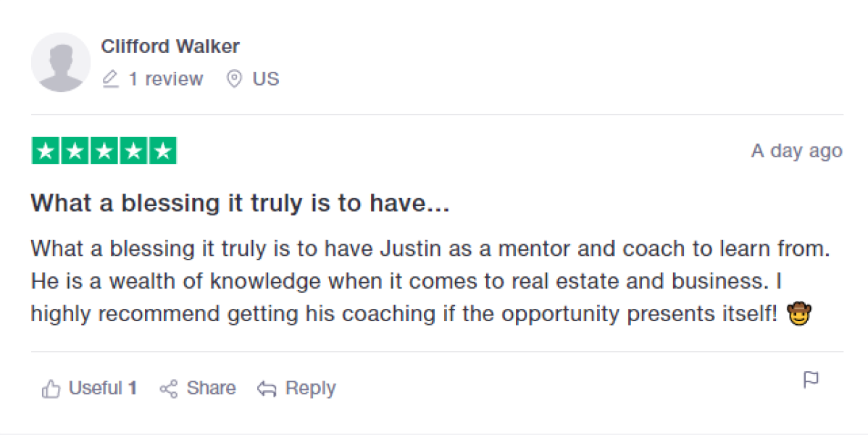Open the "1 review" count text
Screen dimensions: 868x435
[166, 79]
